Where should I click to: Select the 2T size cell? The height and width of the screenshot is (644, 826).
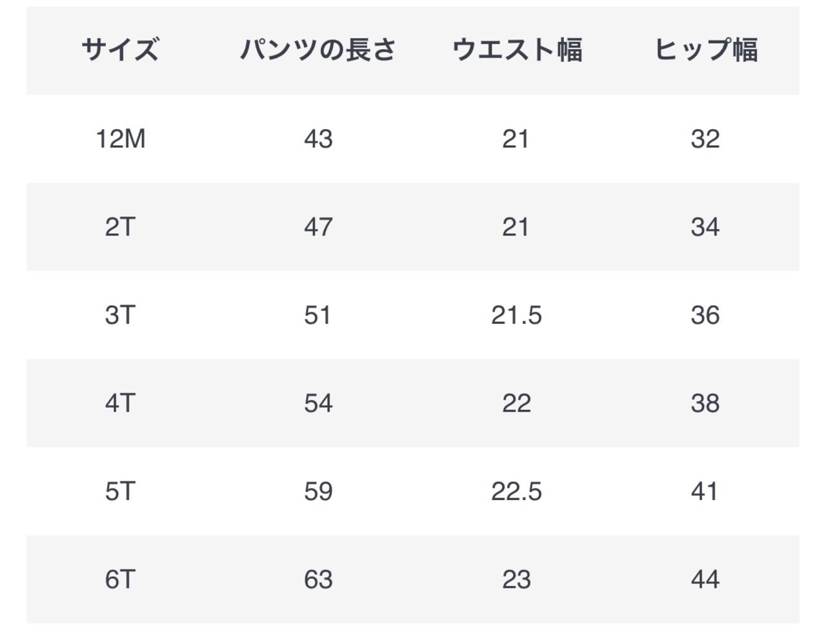point(120,227)
